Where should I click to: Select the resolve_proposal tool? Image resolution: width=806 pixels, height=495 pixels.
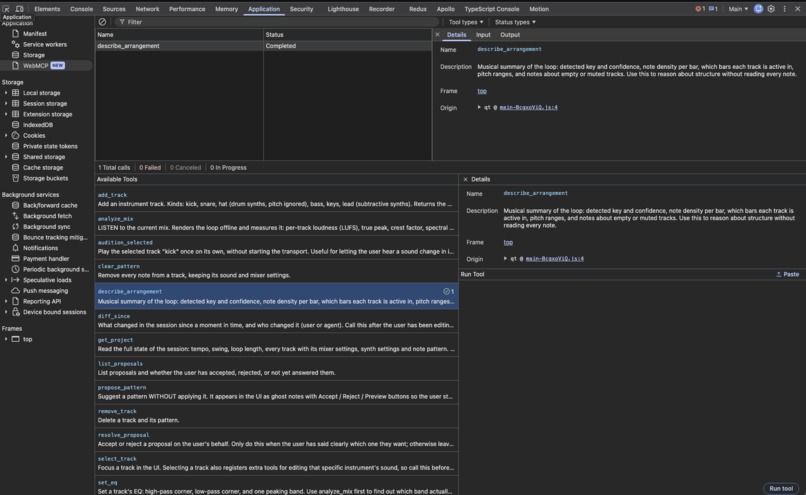point(277,439)
